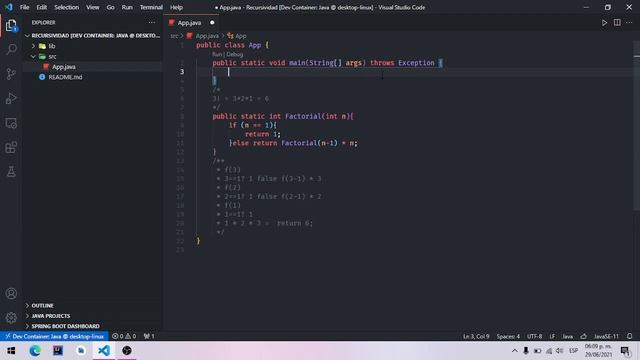The width and height of the screenshot is (640, 360).
Task: Open the Explorer view in activity bar
Action: click(11, 26)
